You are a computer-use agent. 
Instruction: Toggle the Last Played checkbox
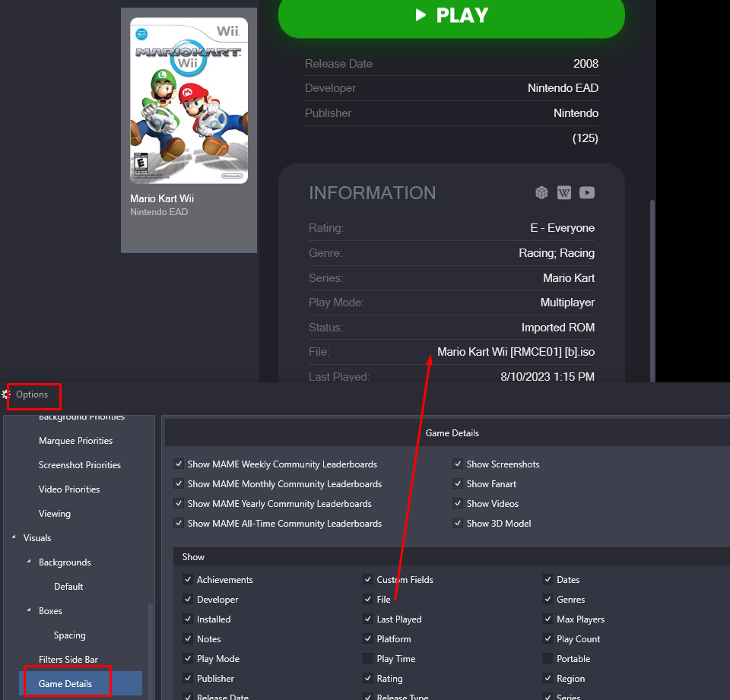pyautogui.click(x=368, y=619)
